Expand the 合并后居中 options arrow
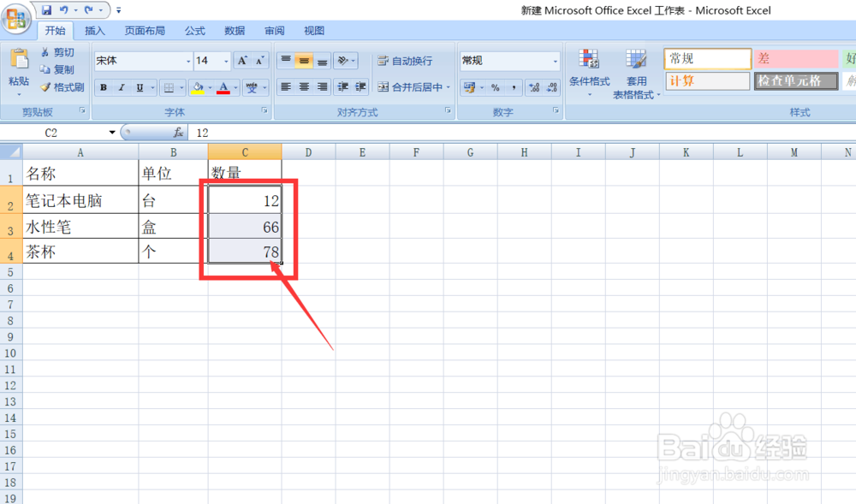856x504 pixels. tap(449, 87)
